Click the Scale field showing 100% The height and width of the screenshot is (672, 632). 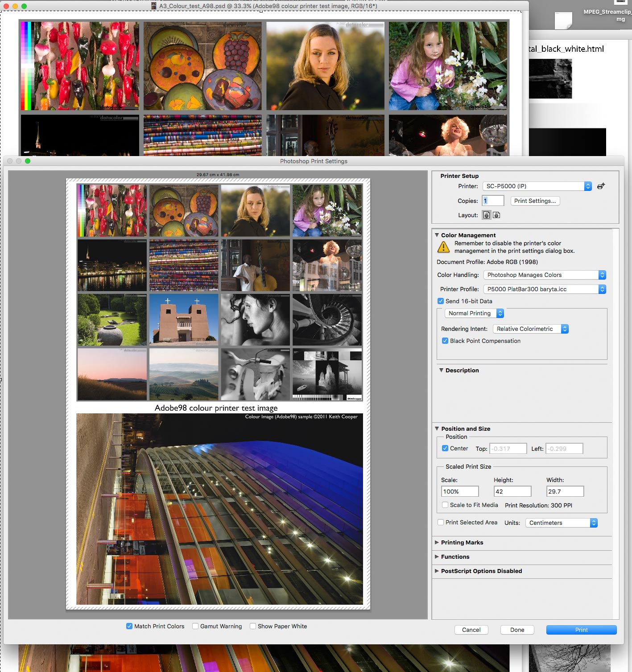tap(460, 491)
